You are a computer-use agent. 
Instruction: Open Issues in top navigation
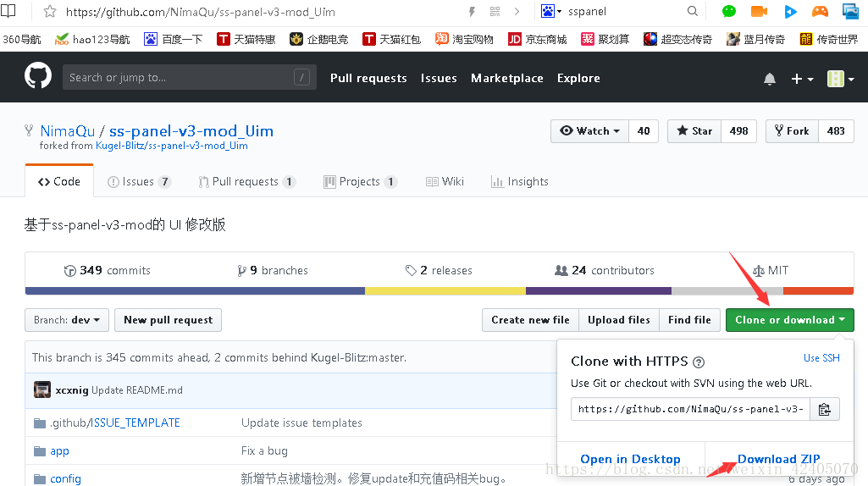(x=439, y=78)
